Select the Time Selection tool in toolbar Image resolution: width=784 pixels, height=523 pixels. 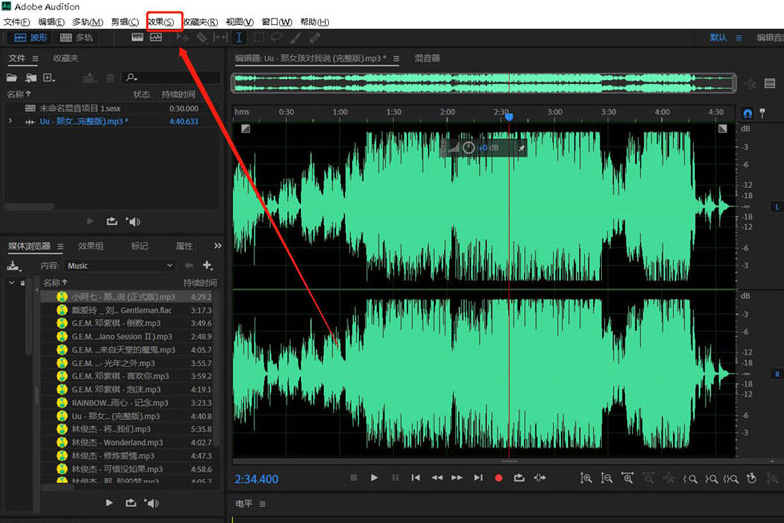(x=239, y=38)
